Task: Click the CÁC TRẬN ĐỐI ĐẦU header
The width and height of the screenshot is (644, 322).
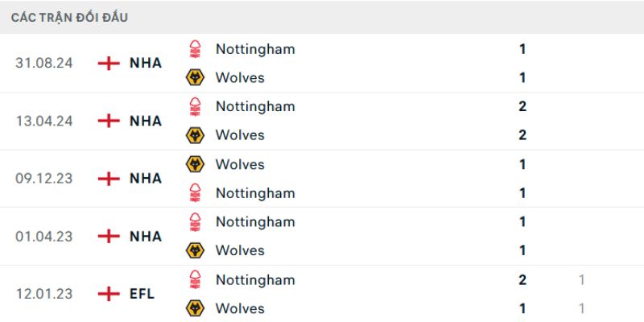Action: coord(69,17)
